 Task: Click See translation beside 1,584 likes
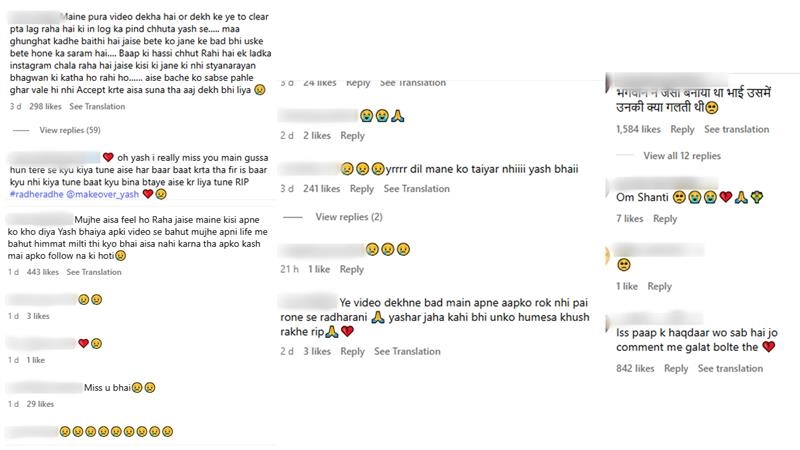(x=736, y=129)
